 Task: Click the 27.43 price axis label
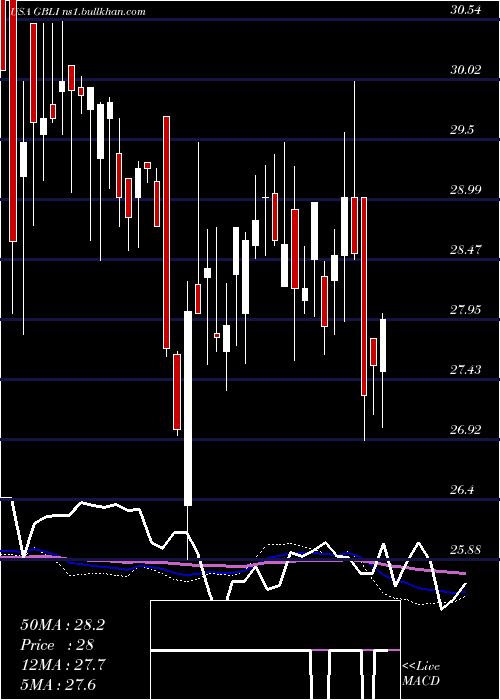pos(466,370)
